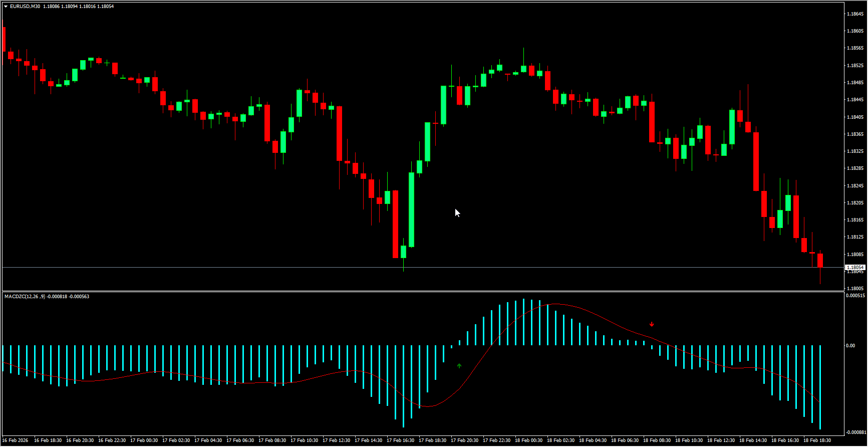Click the 18 Feb 12:30 time label
The width and height of the screenshot is (868, 447).
pos(721,440)
